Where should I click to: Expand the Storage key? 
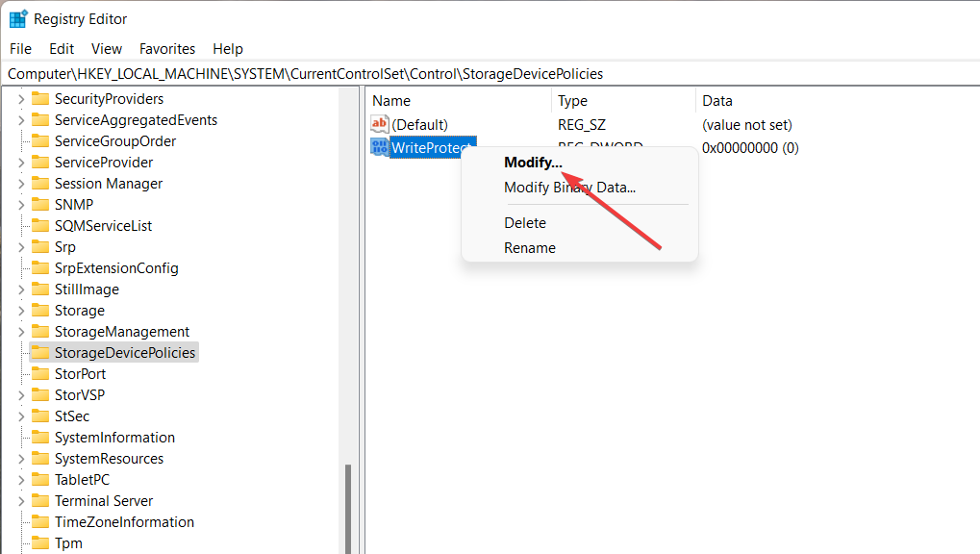point(20,311)
